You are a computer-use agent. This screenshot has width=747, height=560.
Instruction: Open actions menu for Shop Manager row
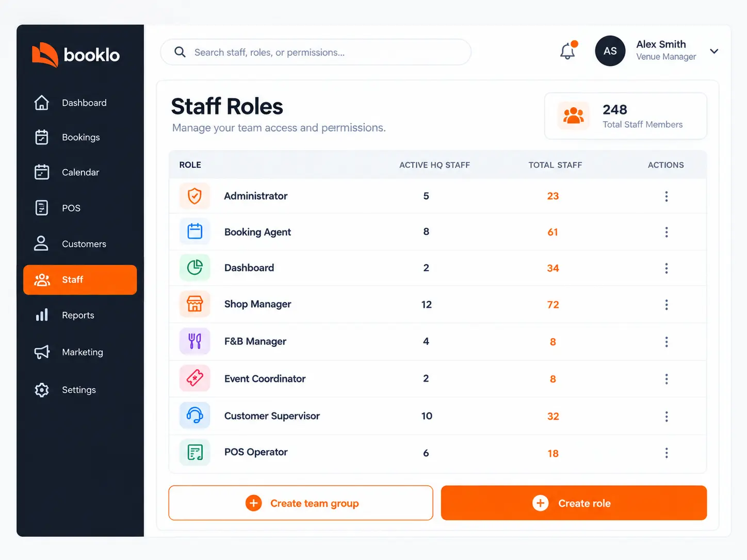(x=667, y=305)
